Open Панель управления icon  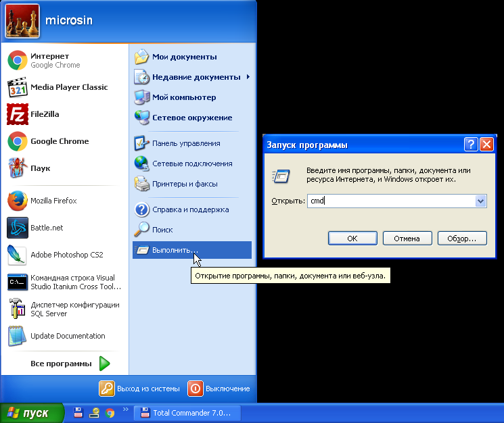[142, 143]
